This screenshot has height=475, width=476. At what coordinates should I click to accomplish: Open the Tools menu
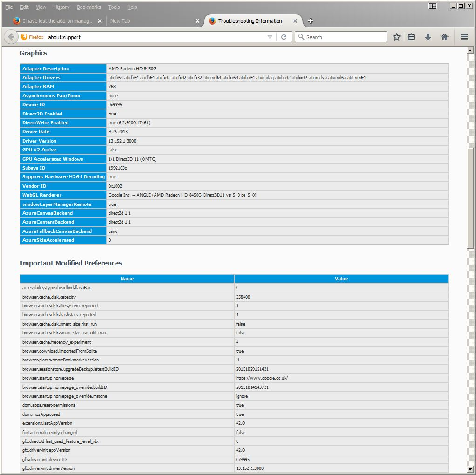pos(114,7)
